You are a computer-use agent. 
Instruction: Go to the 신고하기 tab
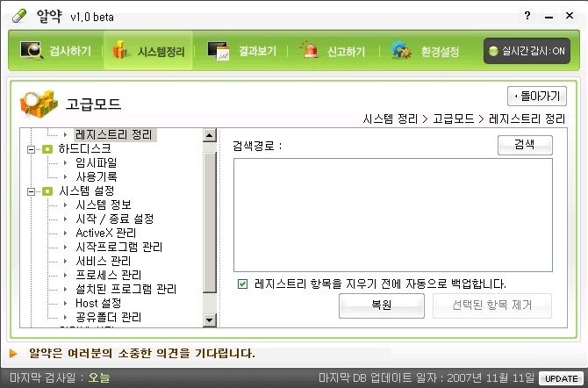click(333, 51)
